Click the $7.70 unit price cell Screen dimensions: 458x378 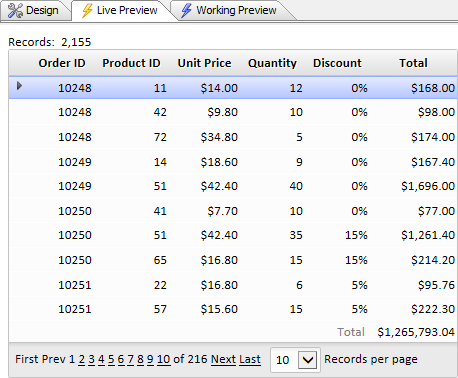coord(222,211)
